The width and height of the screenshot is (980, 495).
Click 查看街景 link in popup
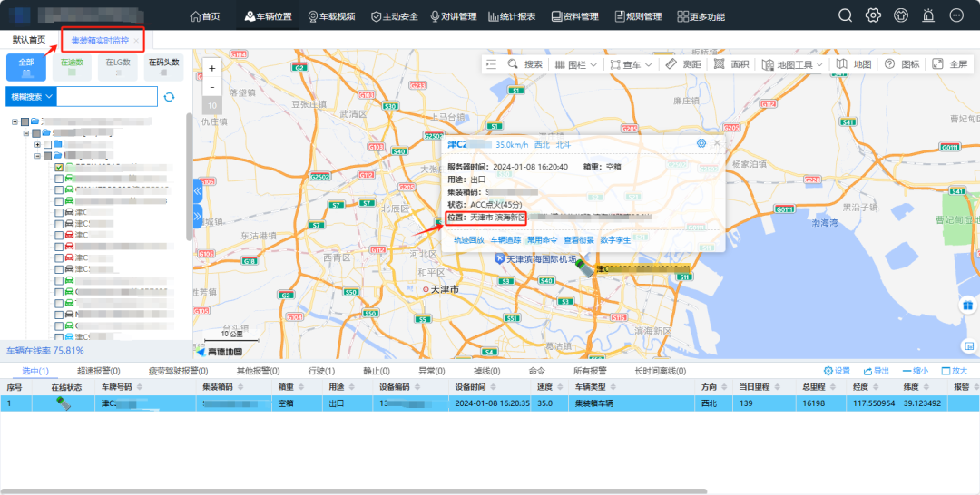click(579, 239)
